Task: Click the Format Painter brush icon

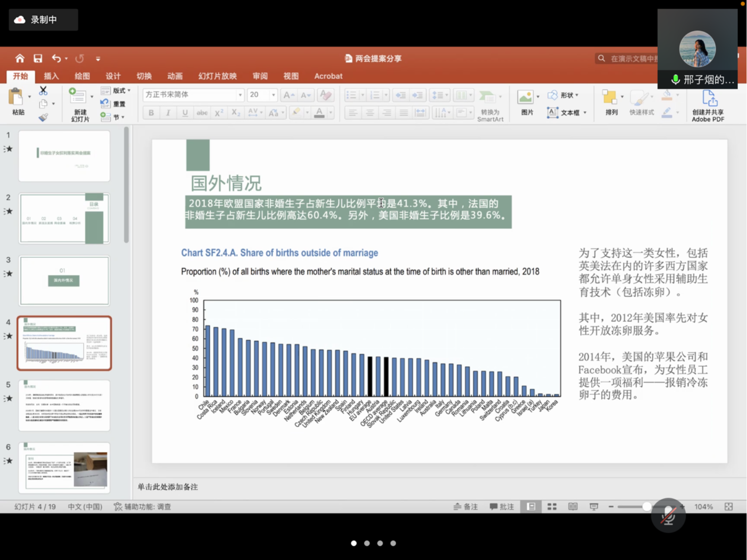Action: (43, 117)
